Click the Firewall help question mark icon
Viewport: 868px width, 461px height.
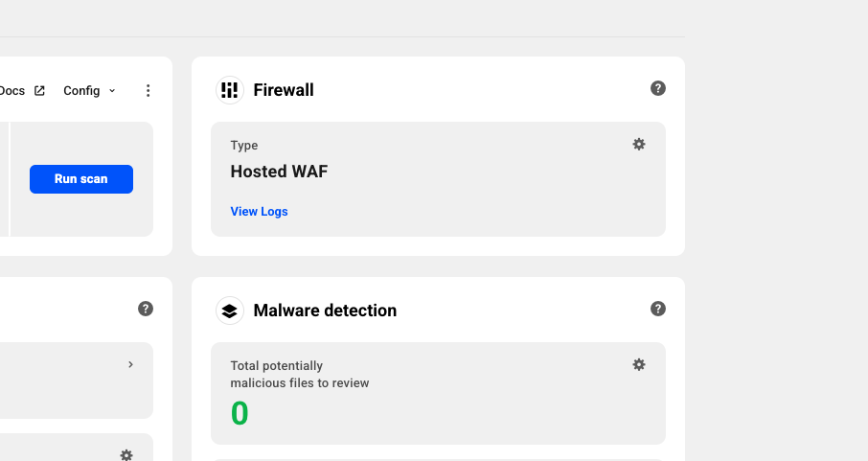658,88
